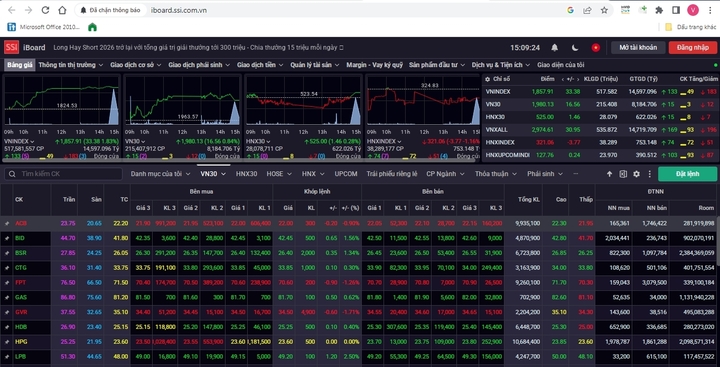Click the up-arrow icon beside the board tools
The width and height of the screenshot is (720, 367).
609,174
